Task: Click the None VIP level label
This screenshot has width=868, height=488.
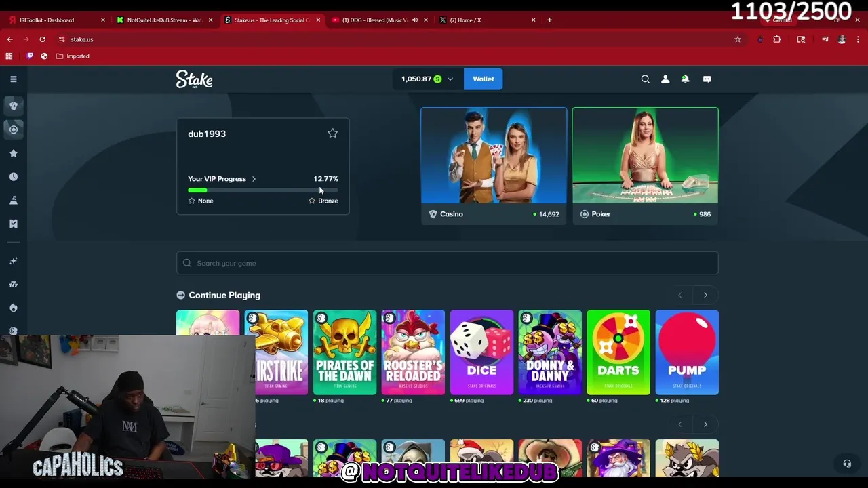Action: point(205,201)
